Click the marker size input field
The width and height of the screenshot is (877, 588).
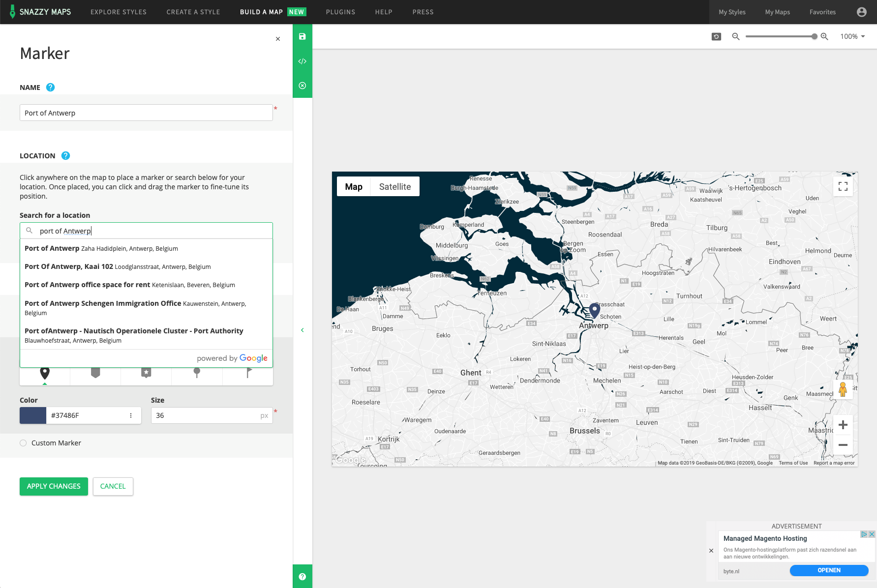[212, 415]
